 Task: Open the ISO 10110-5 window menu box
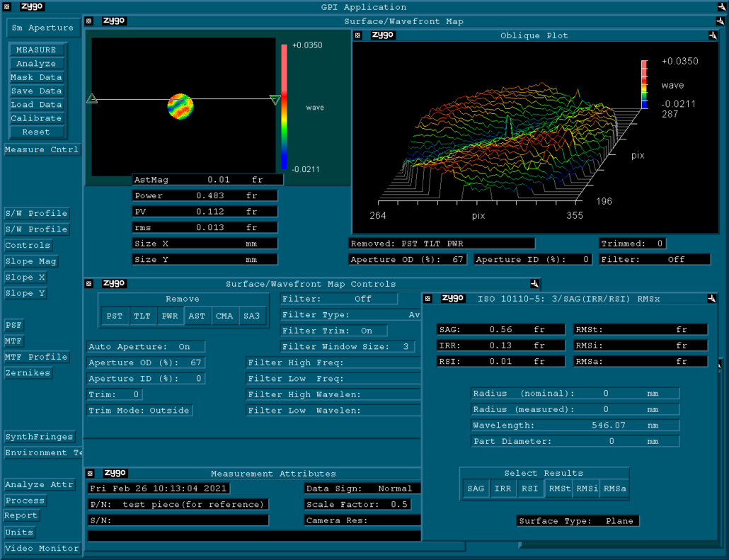pos(427,299)
